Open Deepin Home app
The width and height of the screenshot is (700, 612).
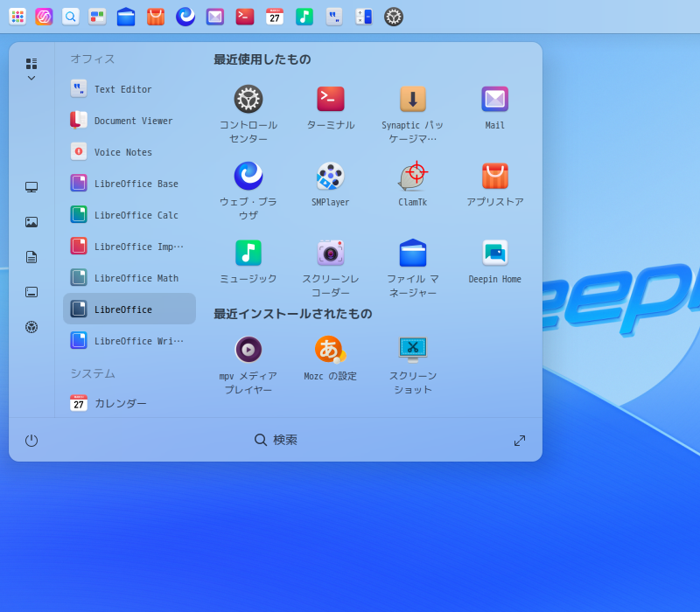coord(494,254)
